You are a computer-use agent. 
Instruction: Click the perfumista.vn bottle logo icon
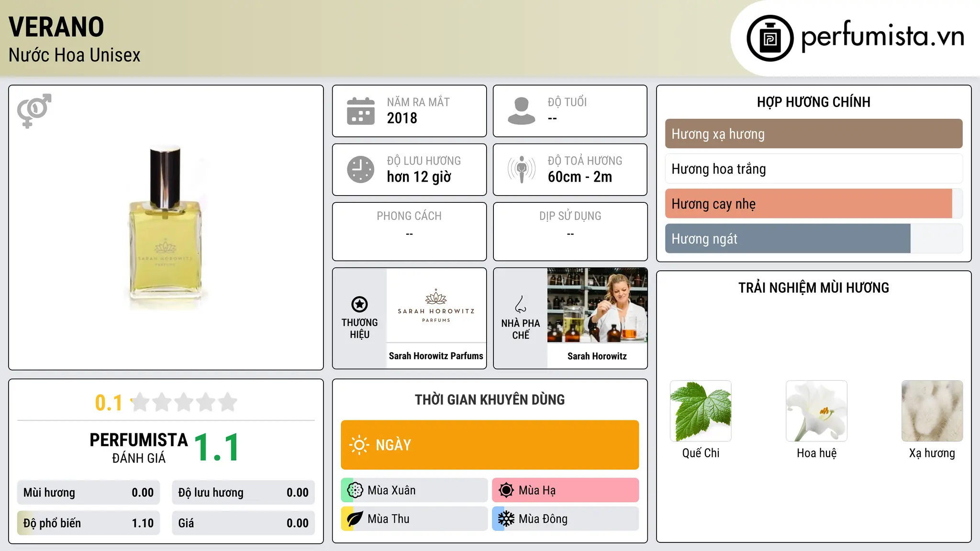[770, 38]
